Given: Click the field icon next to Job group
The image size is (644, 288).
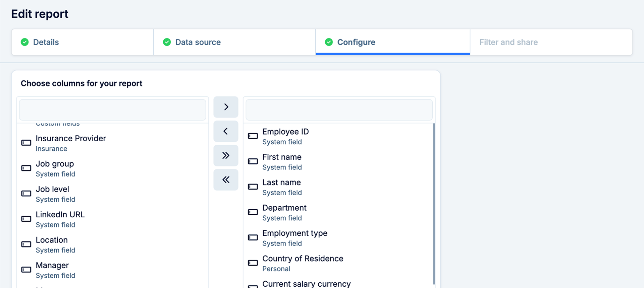Looking at the screenshot, I should pyautogui.click(x=26, y=168).
